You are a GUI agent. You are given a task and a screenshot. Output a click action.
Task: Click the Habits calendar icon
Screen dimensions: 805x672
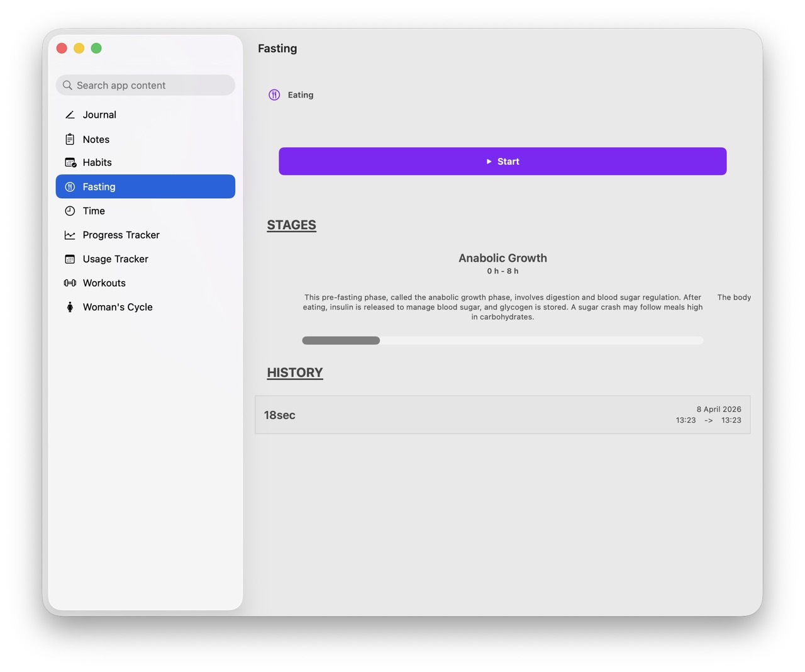point(71,162)
